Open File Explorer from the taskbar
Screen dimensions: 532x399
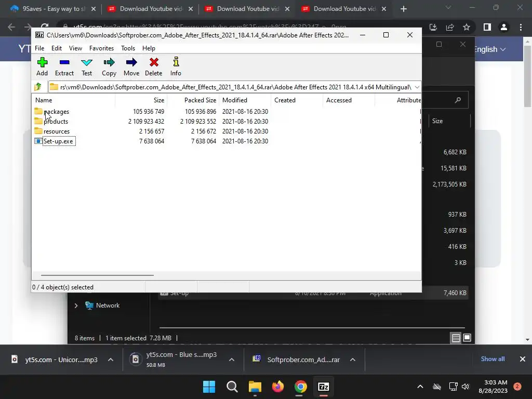click(255, 387)
